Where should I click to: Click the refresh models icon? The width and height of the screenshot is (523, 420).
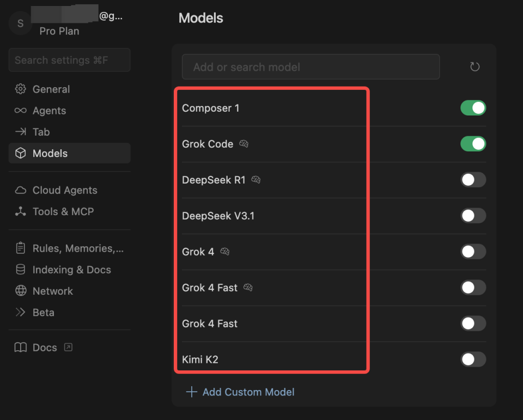475,67
